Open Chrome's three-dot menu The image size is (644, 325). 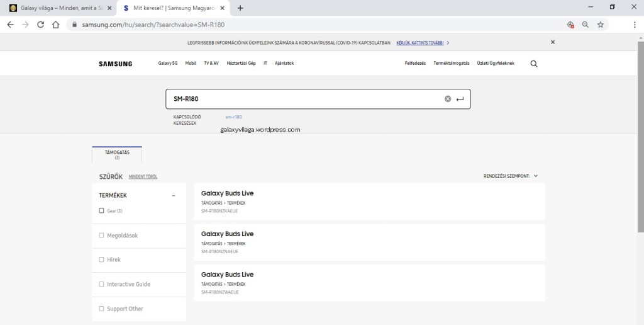point(634,25)
